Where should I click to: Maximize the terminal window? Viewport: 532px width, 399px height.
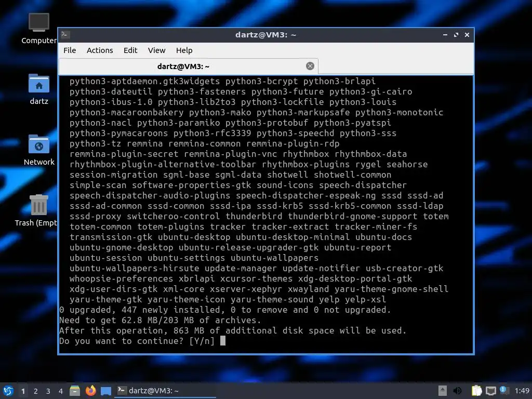[x=456, y=35]
